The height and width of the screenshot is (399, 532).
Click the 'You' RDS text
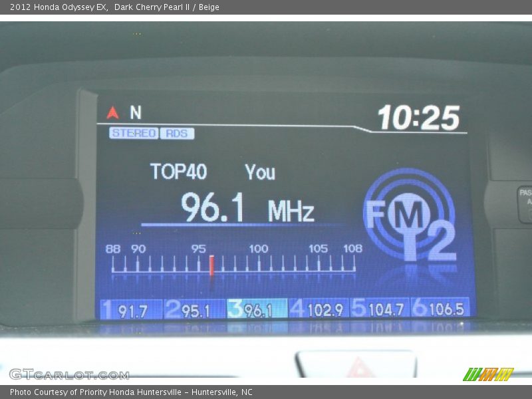pos(260,172)
